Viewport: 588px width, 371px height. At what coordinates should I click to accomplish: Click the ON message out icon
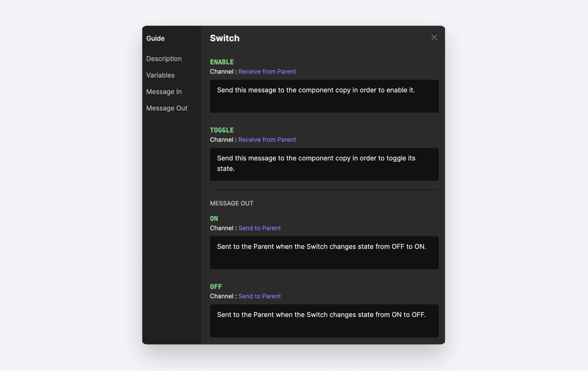coord(214,218)
